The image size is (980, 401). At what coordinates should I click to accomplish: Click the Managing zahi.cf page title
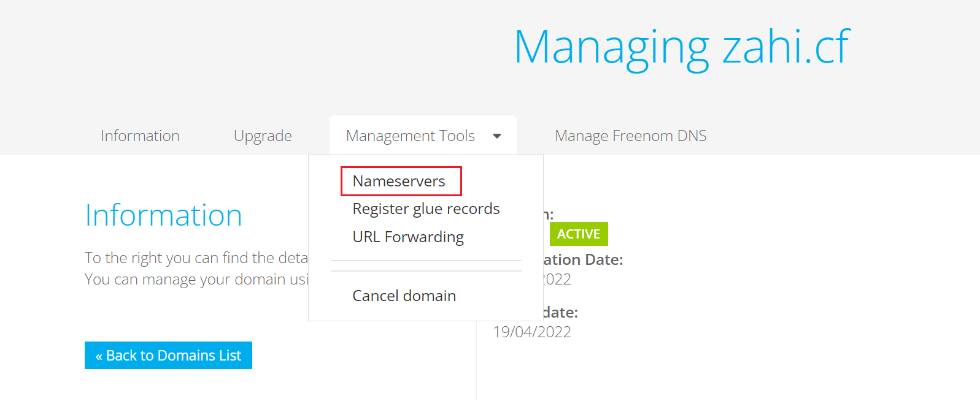(682, 47)
